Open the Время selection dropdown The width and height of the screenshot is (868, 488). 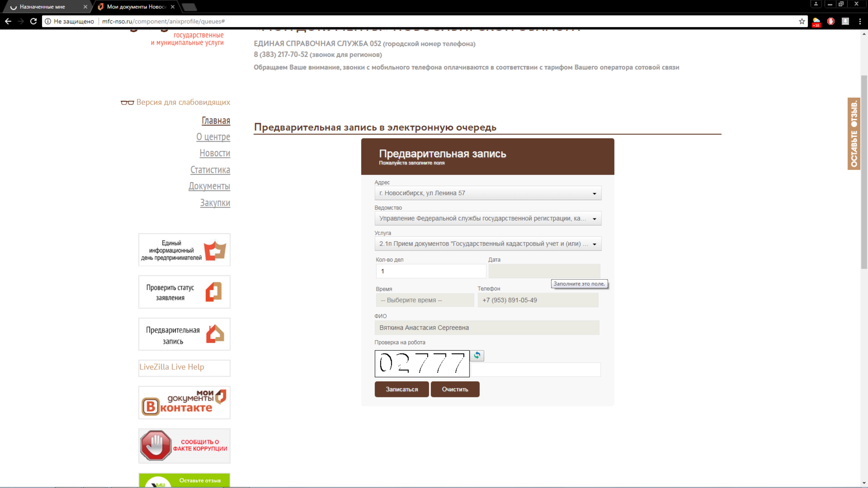click(x=425, y=300)
